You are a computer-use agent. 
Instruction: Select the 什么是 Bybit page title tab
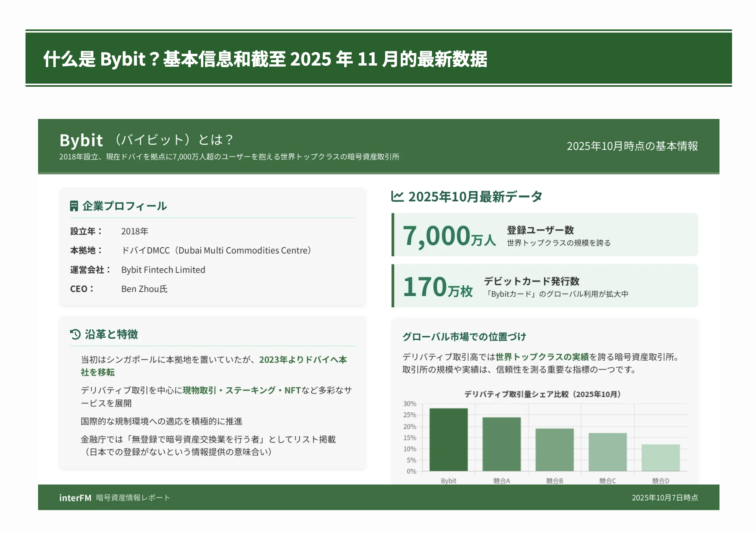(264, 60)
